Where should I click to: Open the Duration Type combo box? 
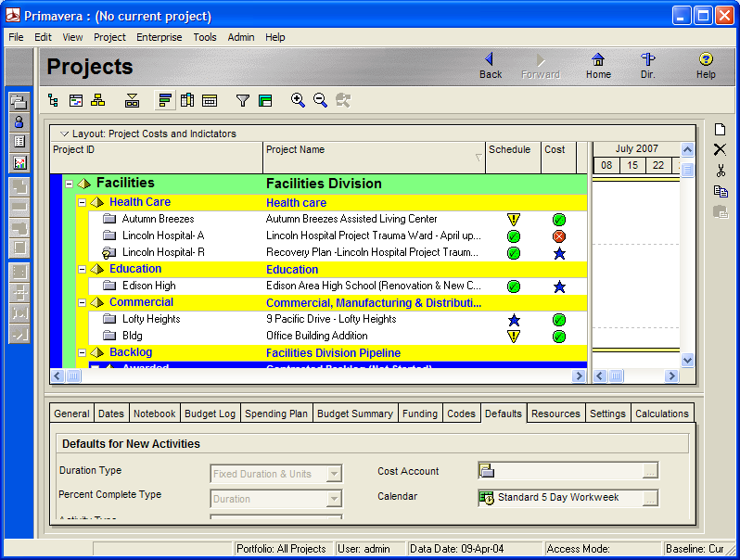(x=276, y=474)
